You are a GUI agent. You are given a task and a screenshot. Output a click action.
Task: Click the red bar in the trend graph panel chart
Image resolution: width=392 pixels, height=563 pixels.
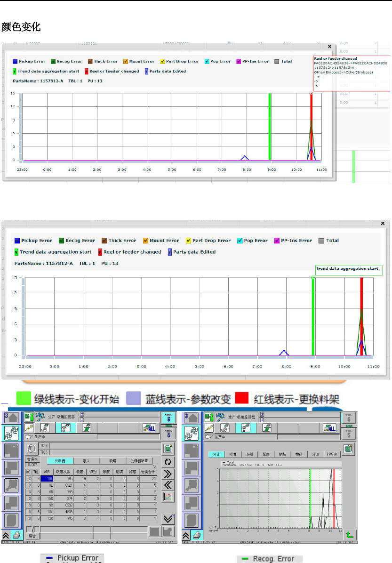[334, 499]
